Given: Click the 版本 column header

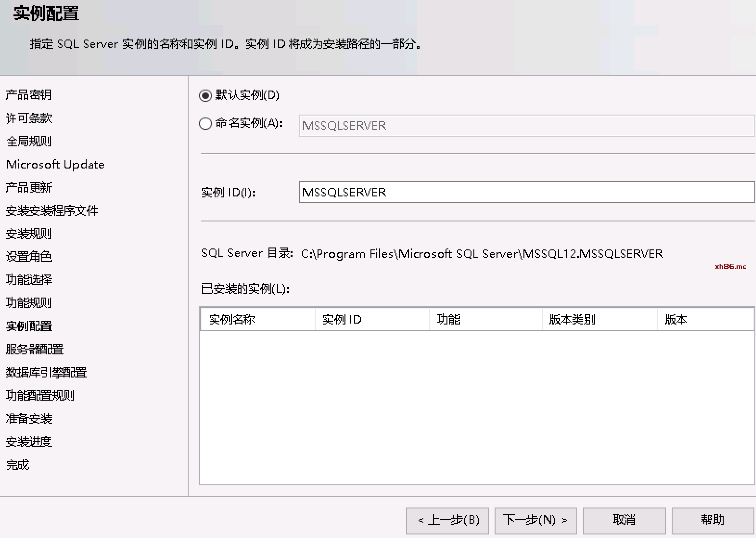Looking at the screenshot, I should coord(705,320).
